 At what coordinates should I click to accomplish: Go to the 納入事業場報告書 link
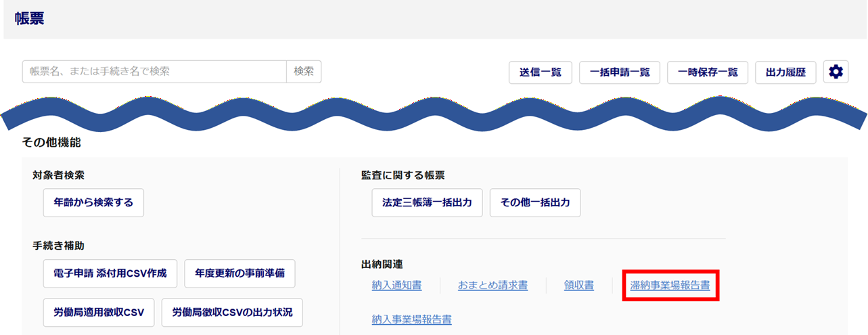pyautogui.click(x=411, y=319)
